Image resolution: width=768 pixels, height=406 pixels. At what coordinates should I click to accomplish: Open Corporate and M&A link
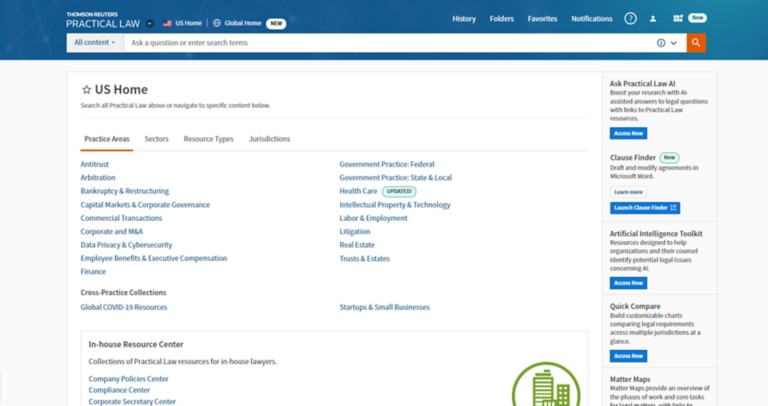pos(112,231)
